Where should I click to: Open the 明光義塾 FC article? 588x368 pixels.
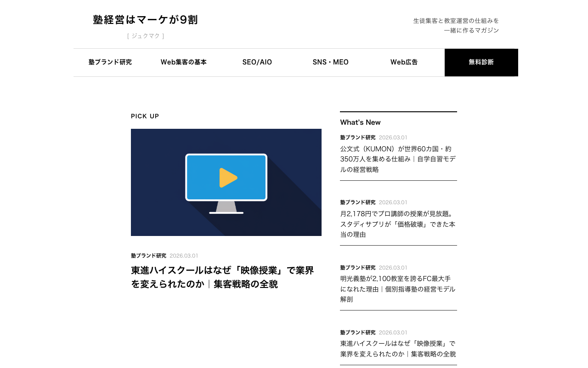coord(398,289)
